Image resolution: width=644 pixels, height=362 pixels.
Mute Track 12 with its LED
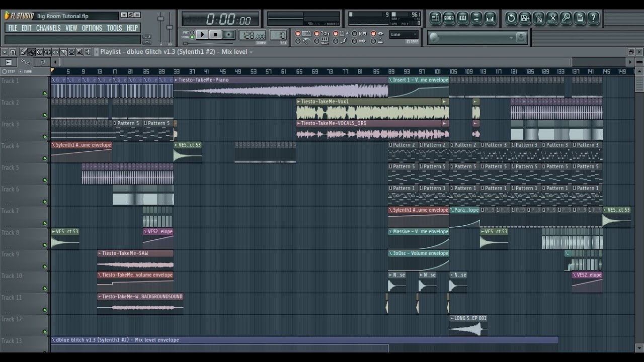tap(45, 331)
